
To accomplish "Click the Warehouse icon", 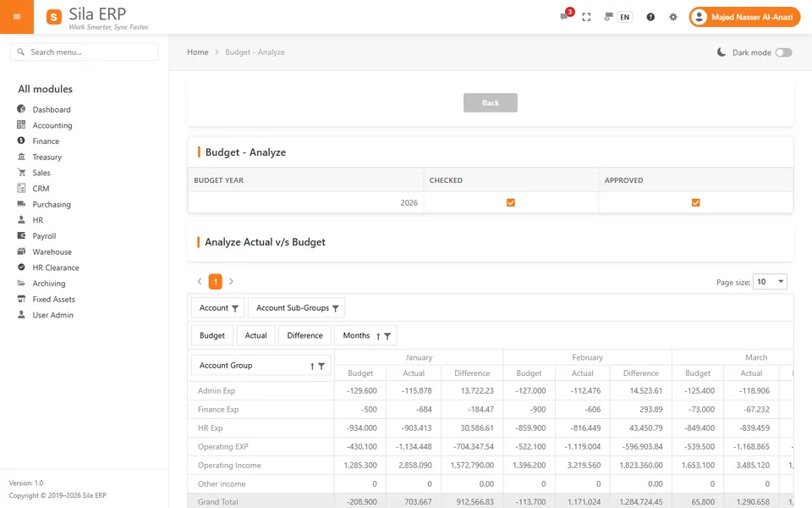I will point(21,251).
